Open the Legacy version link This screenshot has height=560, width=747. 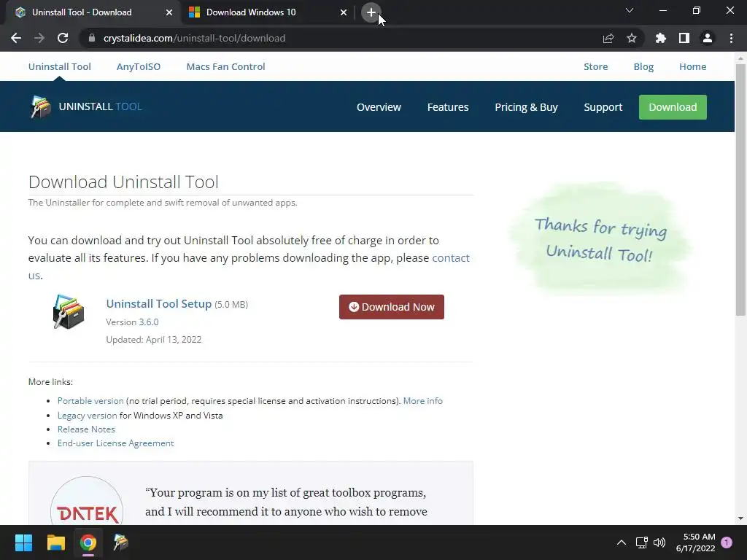88,415
